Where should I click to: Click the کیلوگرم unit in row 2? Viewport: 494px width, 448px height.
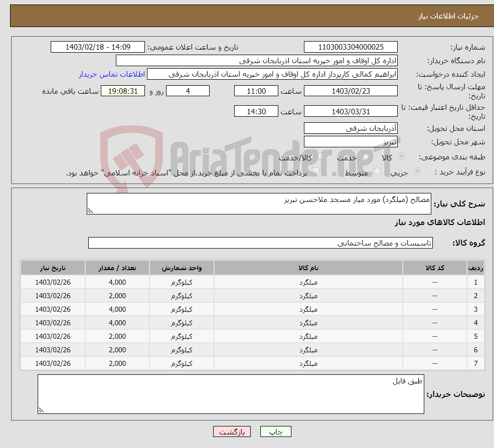[182, 296]
